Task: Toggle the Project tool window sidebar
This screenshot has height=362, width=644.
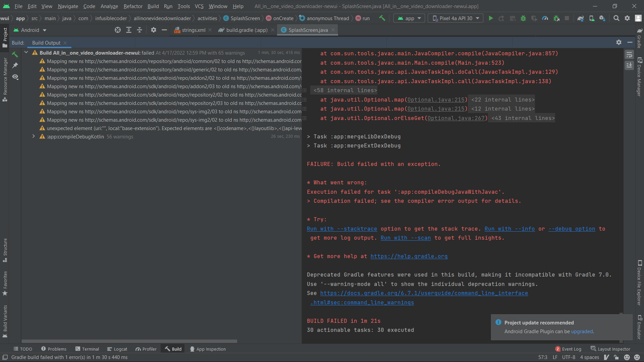Action: tap(5, 37)
